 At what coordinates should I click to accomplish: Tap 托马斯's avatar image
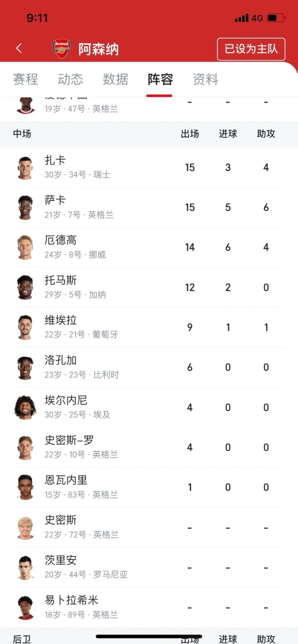click(x=25, y=288)
